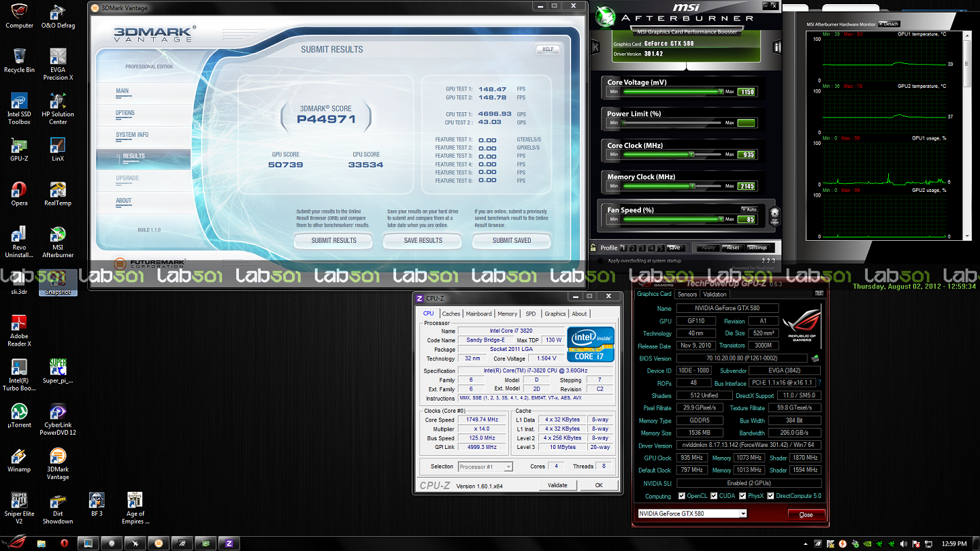980x551 pixels.
Task: Click Afterburner Reset button
Action: coord(732,248)
